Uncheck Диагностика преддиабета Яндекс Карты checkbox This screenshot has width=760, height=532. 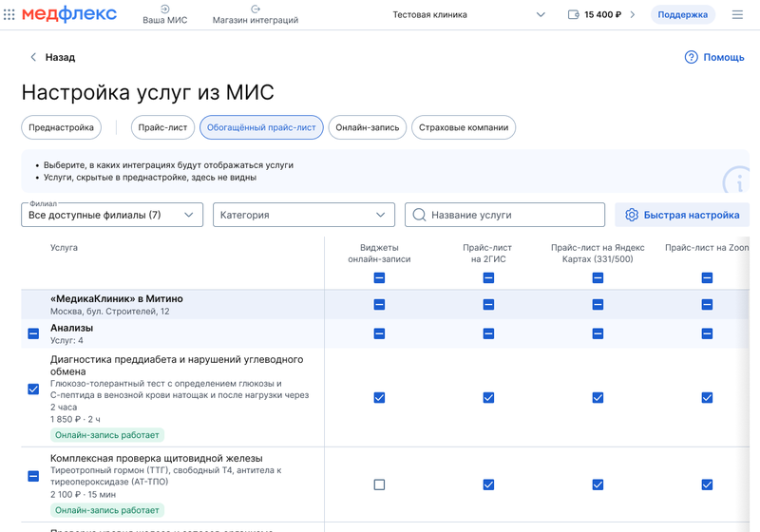[x=598, y=398]
